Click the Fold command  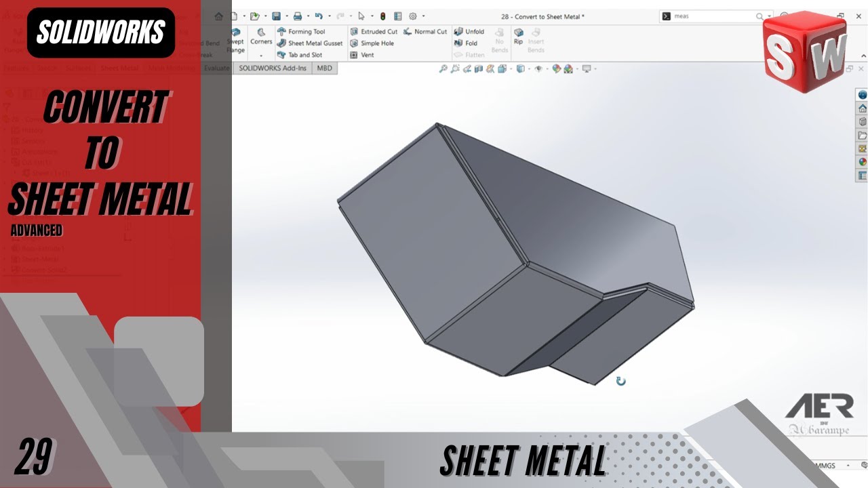(x=466, y=43)
